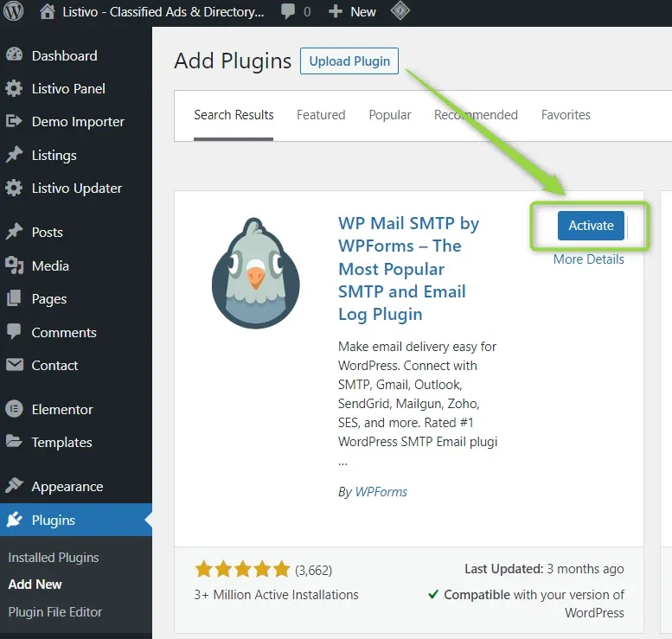Open the WordPress logo menu
This screenshot has width=672, height=639.
(13, 11)
